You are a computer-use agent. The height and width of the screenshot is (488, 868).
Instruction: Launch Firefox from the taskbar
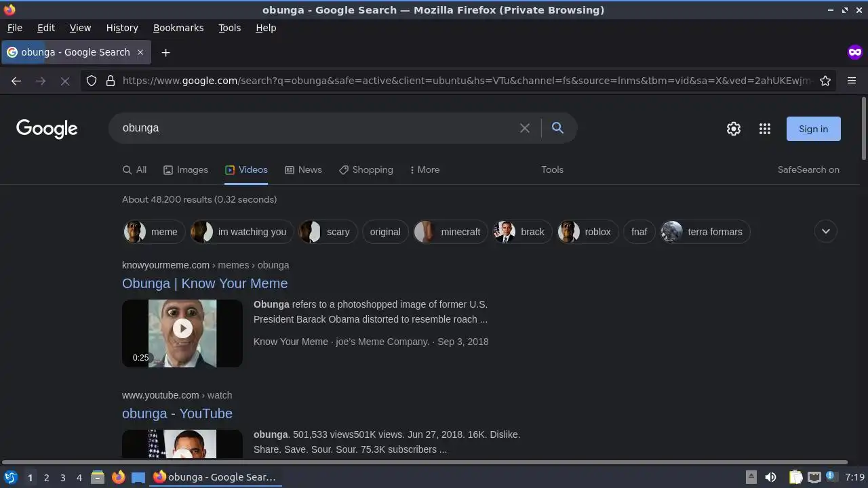pos(118,477)
